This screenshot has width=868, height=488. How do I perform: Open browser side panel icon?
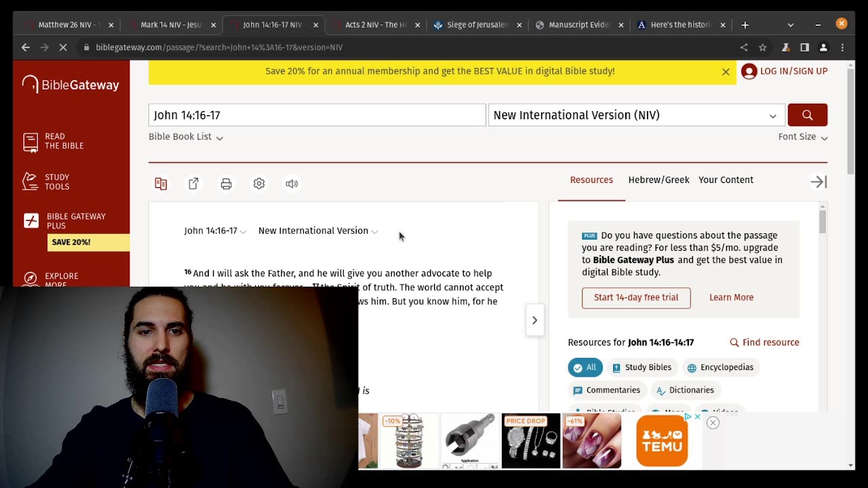pos(804,47)
